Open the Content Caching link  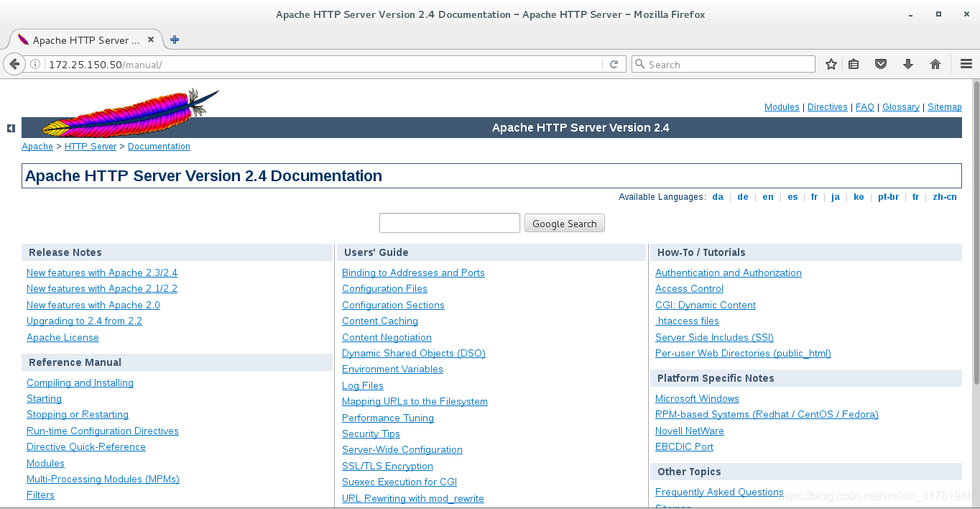coord(380,321)
